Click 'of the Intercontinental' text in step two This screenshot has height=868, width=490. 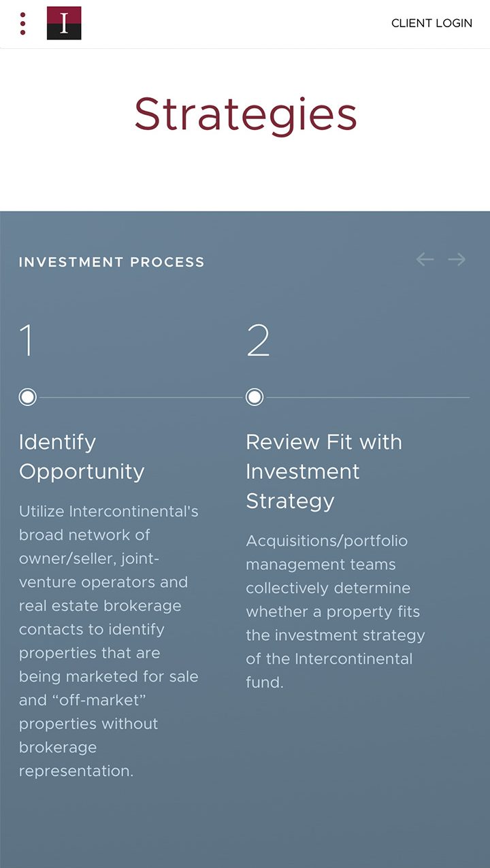point(329,659)
